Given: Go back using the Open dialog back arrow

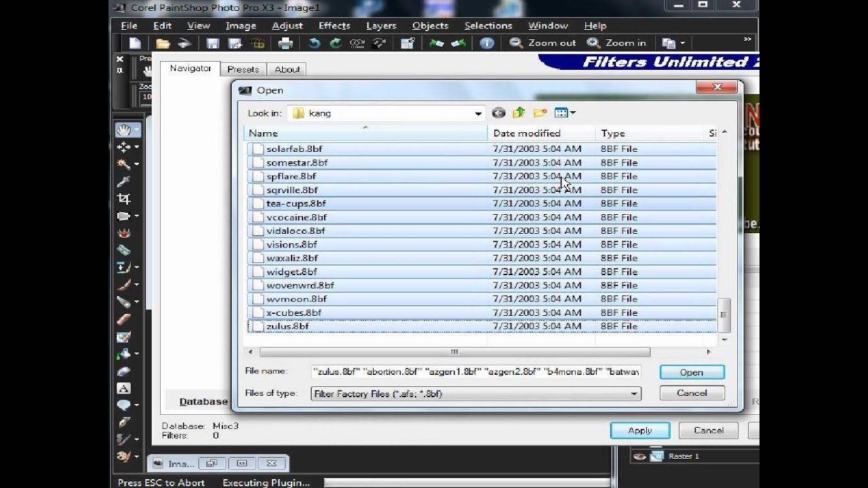Looking at the screenshot, I should (x=498, y=113).
